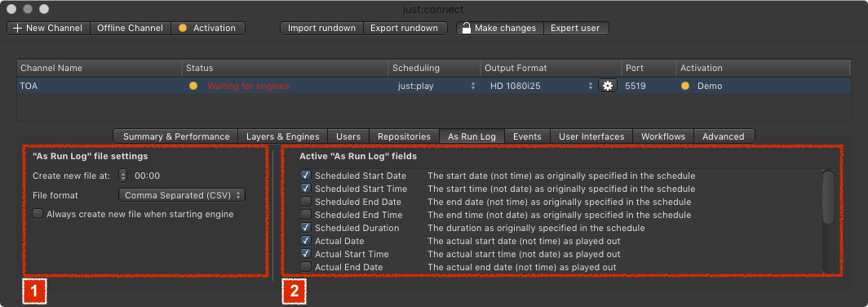The height and width of the screenshot is (307, 868).
Task: Click the Status column header
Action: point(285,68)
